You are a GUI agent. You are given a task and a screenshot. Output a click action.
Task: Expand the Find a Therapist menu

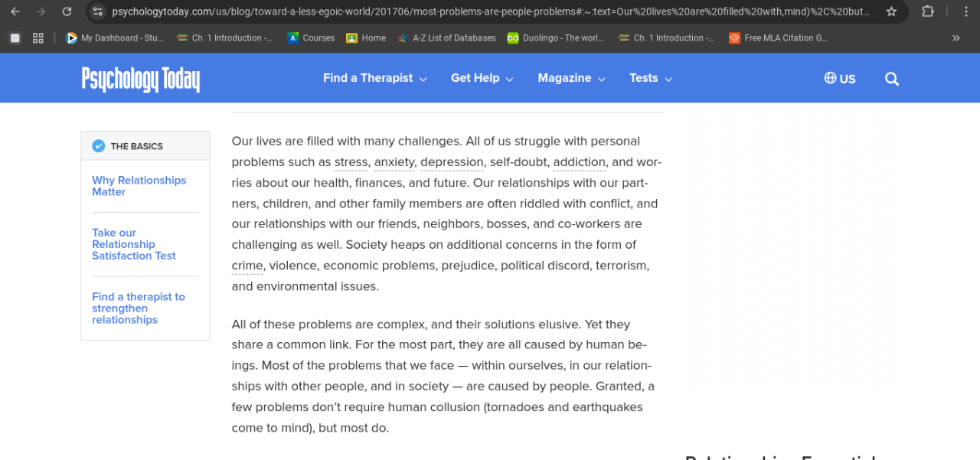(374, 78)
